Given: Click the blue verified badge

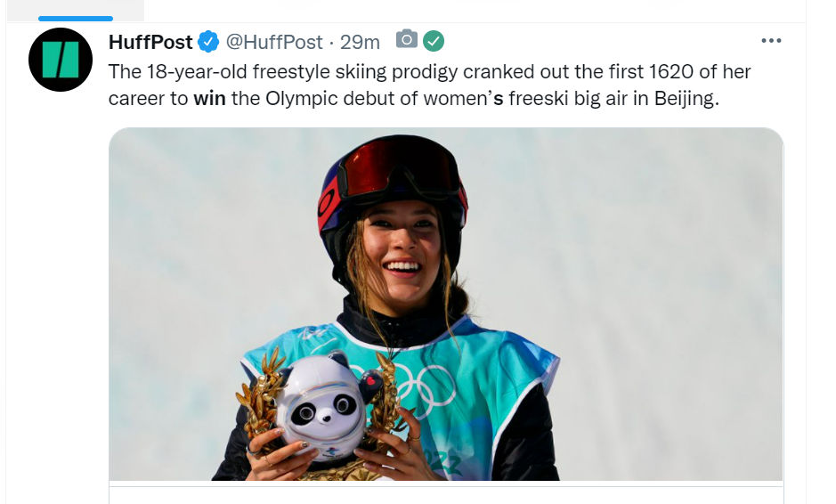Looking at the screenshot, I should (209, 42).
